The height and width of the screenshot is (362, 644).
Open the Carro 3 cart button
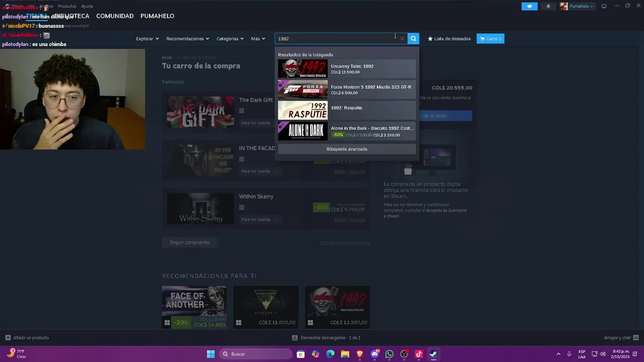[491, 39]
